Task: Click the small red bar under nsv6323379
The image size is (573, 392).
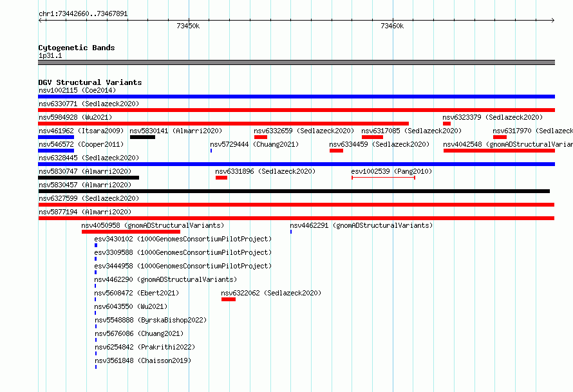Action: coord(447,124)
